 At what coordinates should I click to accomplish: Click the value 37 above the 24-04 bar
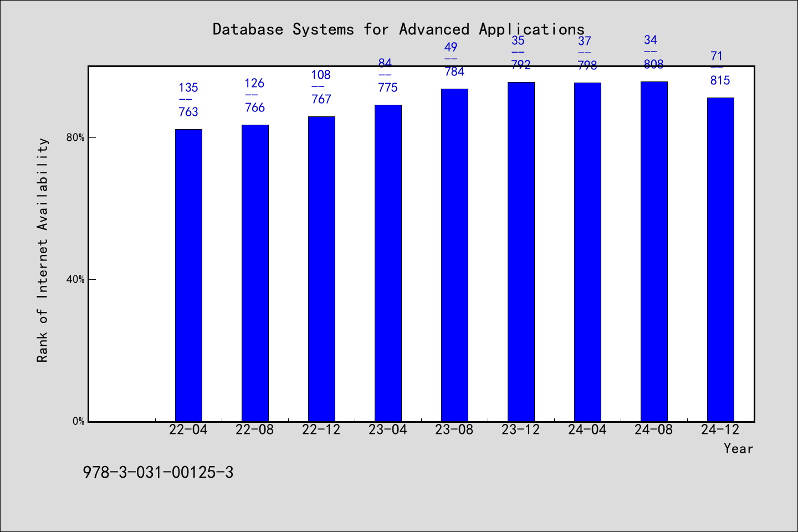585,41
